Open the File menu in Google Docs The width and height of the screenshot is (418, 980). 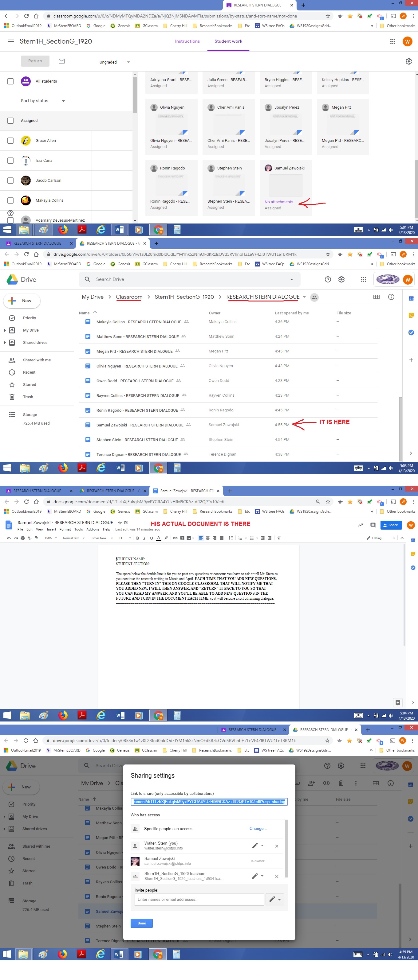tap(20, 530)
